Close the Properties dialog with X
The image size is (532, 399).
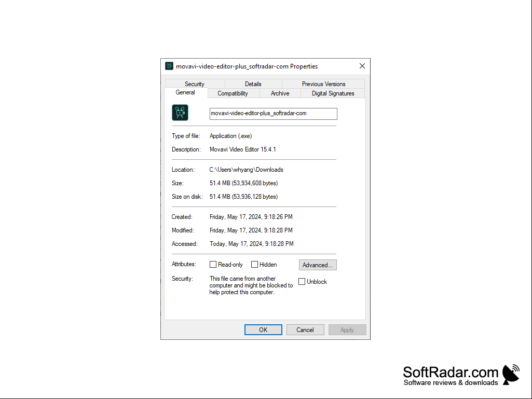[362, 66]
